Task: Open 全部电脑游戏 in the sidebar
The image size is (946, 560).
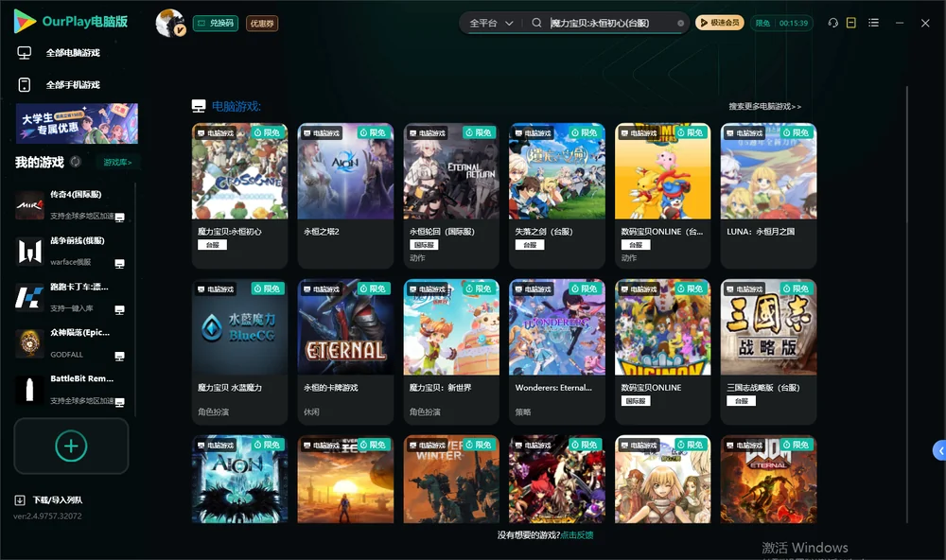Action: (x=73, y=53)
